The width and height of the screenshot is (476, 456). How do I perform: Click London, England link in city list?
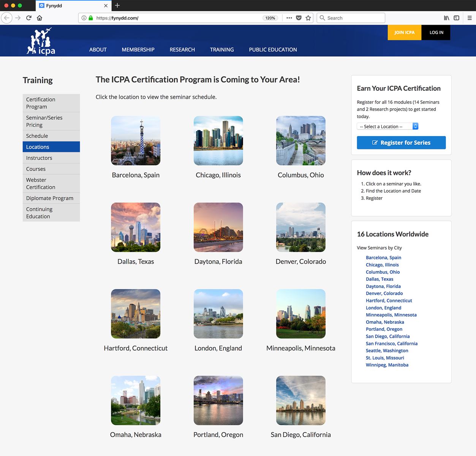(383, 308)
